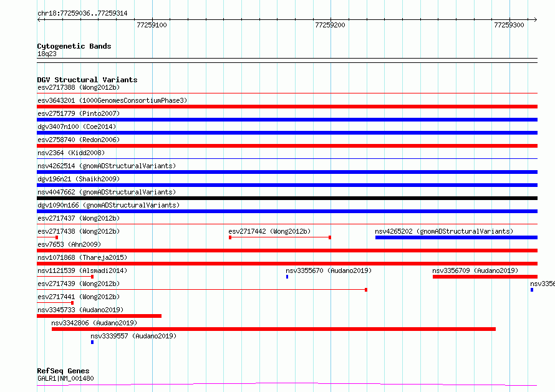Click the nsv4262514 gnomAD variant label
This screenshot has height=392, width=555.
(x=107, y=166)
